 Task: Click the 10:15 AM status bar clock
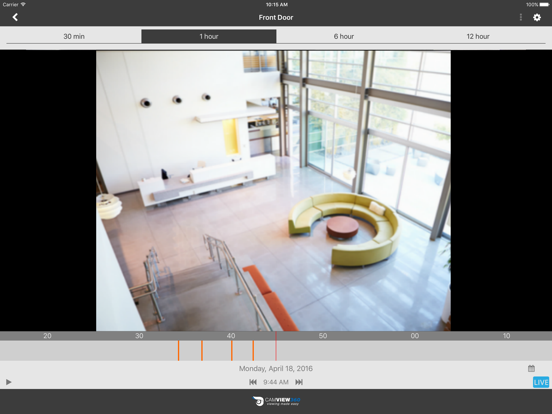[x=277, y=5]
